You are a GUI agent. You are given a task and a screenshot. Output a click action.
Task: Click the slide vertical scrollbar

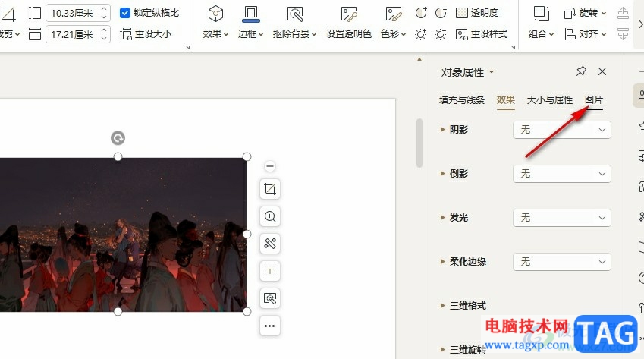click(x=419, y=142)
